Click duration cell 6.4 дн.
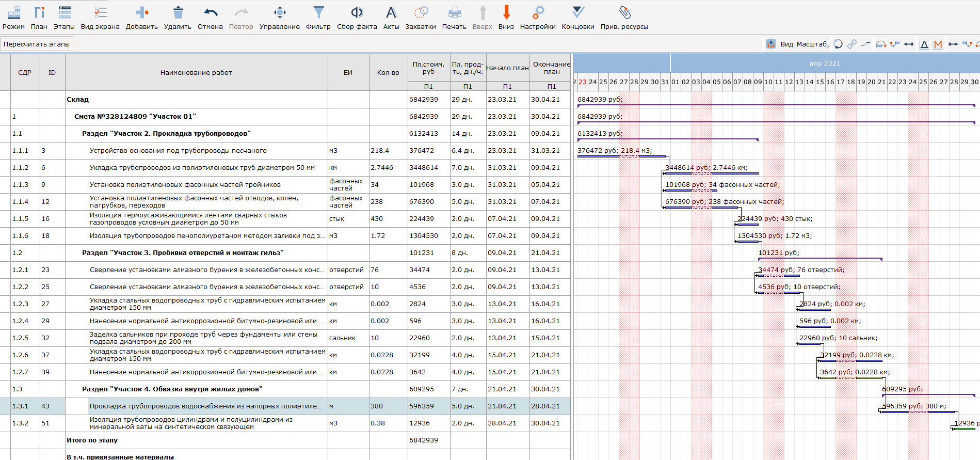Image resolution: width=980 pixels, height=460 pixels. click(468, 151)
